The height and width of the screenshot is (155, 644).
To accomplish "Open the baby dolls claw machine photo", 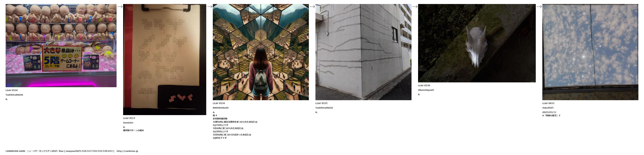I will coord(61,46).
